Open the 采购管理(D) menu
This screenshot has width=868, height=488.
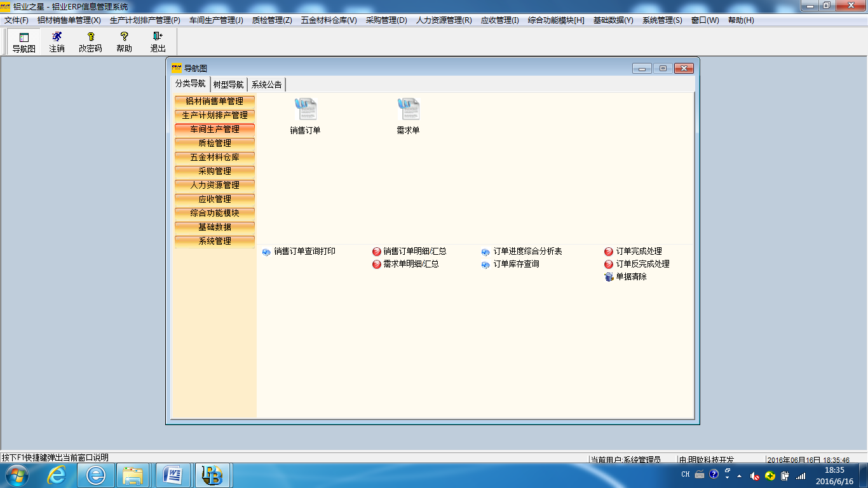click(386, 20)
